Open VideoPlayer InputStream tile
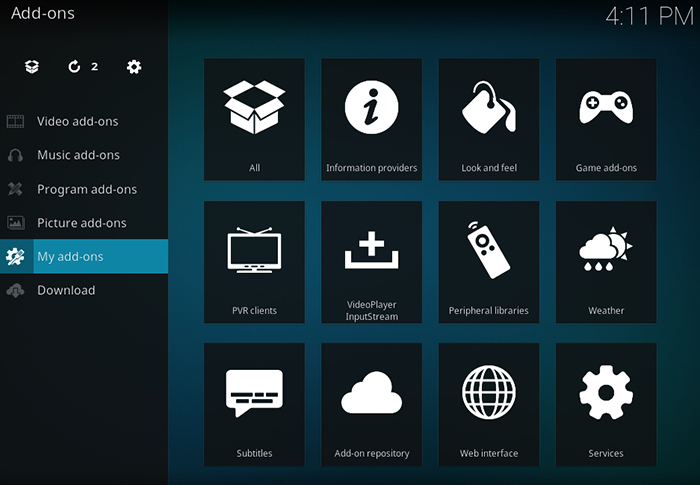 click(371, 262)
